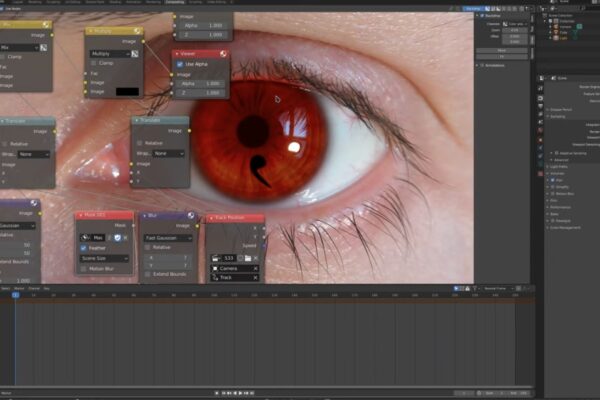Open Key menu in timeline header

coord(46,289)
